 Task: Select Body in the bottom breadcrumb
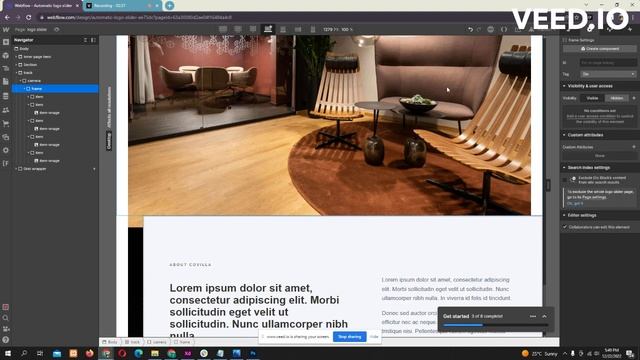[x=110, y=342]
